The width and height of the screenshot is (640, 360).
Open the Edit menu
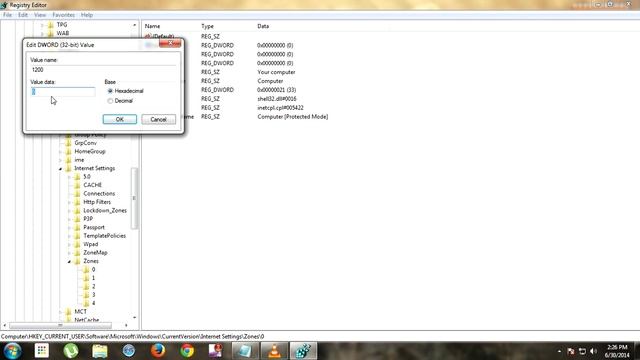click(x=23, y=15)
